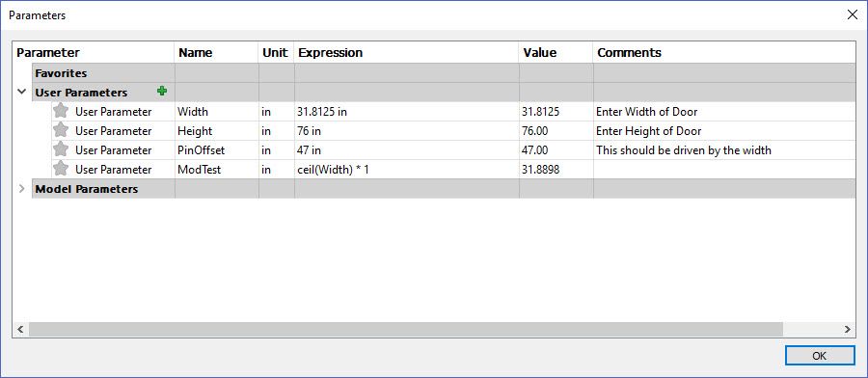The image size is (868, 378).
Task: Select 'User Parameter' label in Width row
Action: click(x=113, y=111)
